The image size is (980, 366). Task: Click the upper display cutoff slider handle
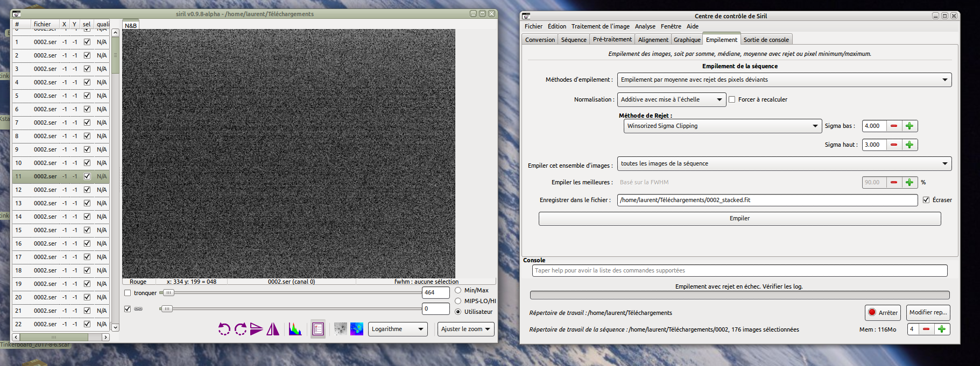coord(168,293)
